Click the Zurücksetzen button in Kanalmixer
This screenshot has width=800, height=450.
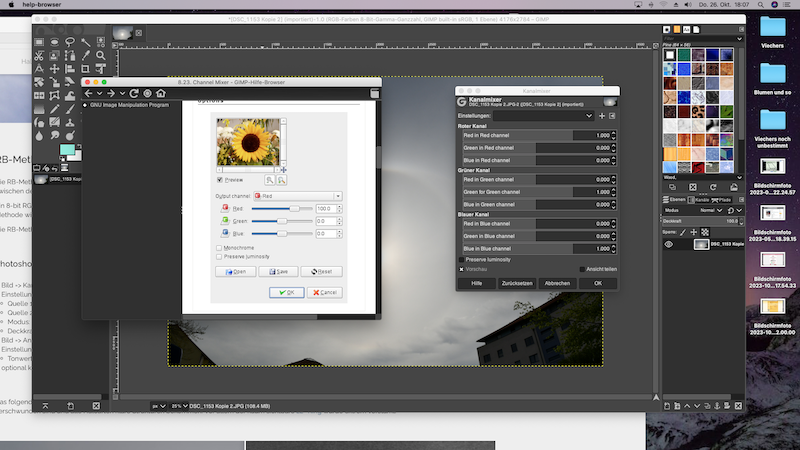[x=516, y=283]
